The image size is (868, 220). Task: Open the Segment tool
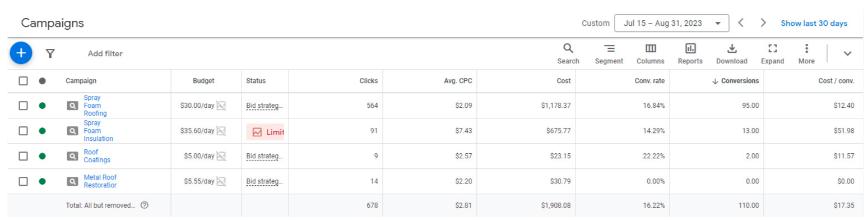point(609,54)
